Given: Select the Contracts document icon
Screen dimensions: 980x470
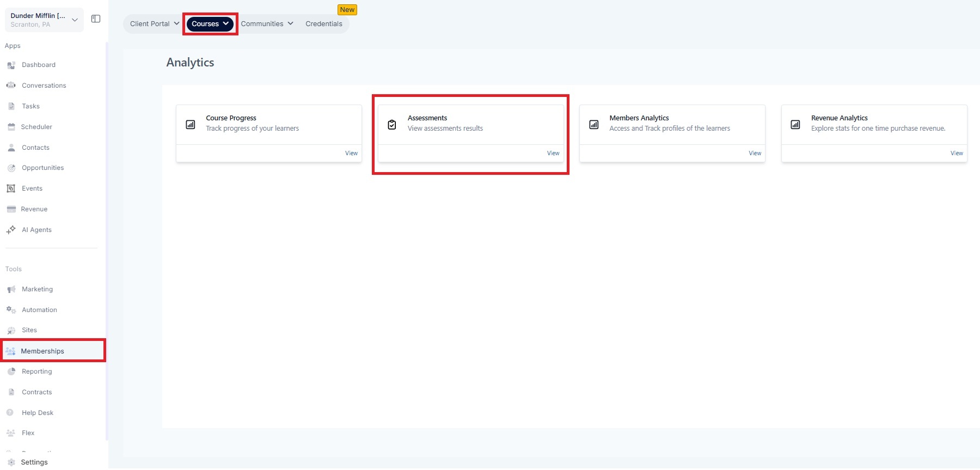Looking at the screenshot, I should (11, 392).
